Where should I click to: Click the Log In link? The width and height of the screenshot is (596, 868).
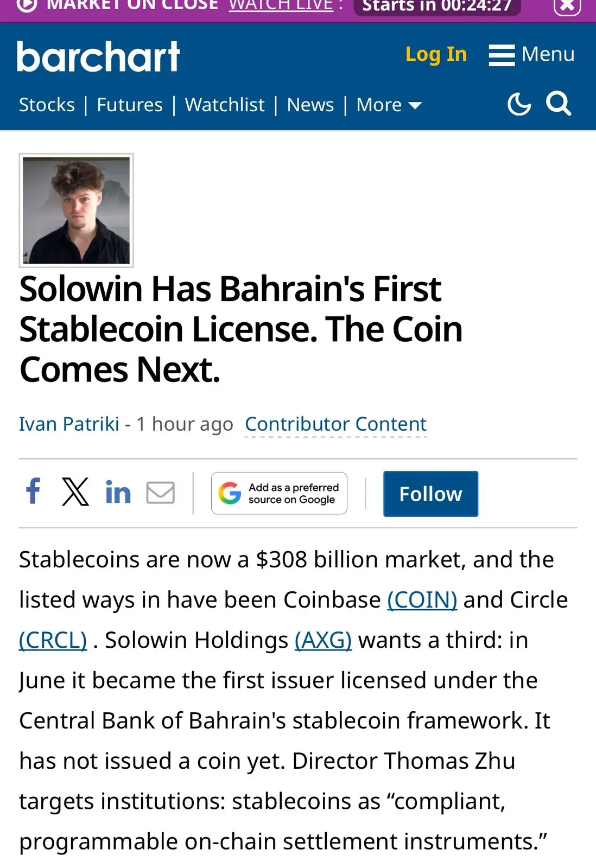tap(436, 54)
